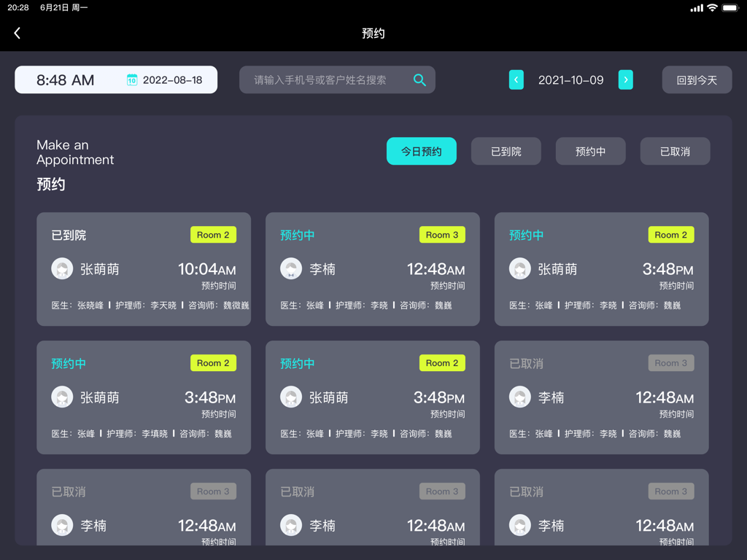
Task: Click the previous-date left chevron beside 2021-10-09
Action: pos(516,79)
